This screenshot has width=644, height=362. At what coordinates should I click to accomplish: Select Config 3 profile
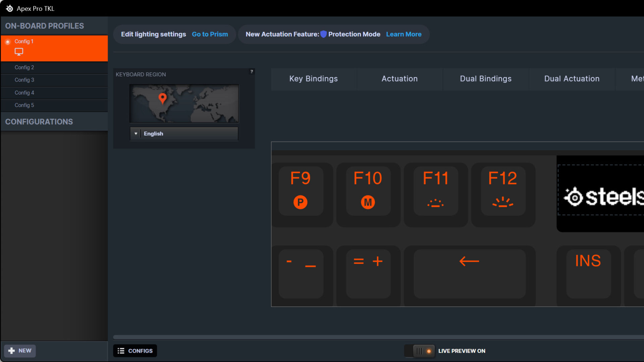pos(54,80)
